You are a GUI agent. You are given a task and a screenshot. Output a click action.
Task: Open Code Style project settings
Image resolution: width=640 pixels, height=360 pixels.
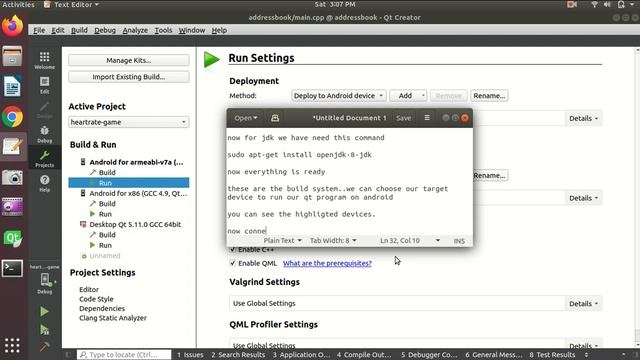(x=96, y=299)
